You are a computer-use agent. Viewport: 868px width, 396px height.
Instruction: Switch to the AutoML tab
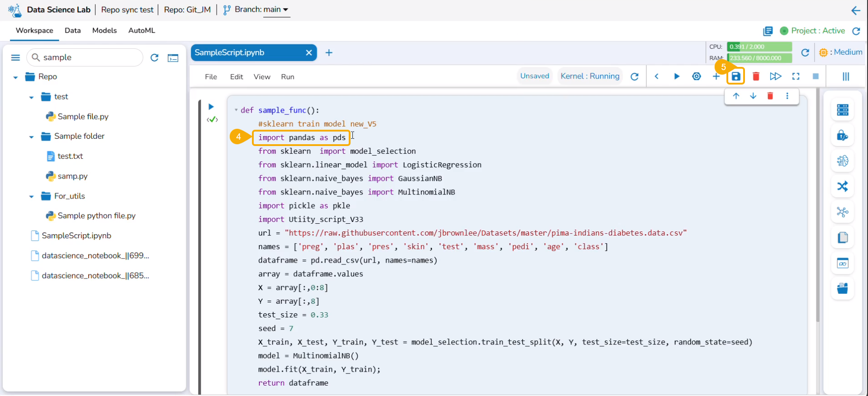(x=142, y=30)
